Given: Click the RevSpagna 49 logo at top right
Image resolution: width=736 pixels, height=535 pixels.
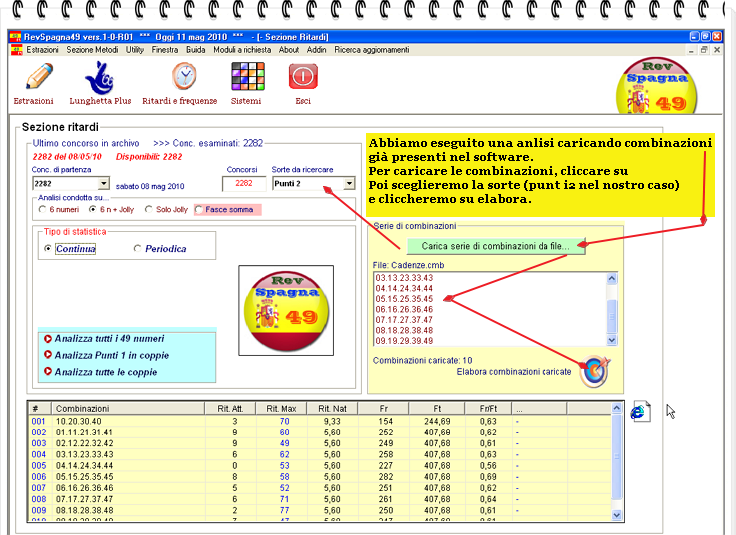Looking at the screenshot, I should click(656, 86).
